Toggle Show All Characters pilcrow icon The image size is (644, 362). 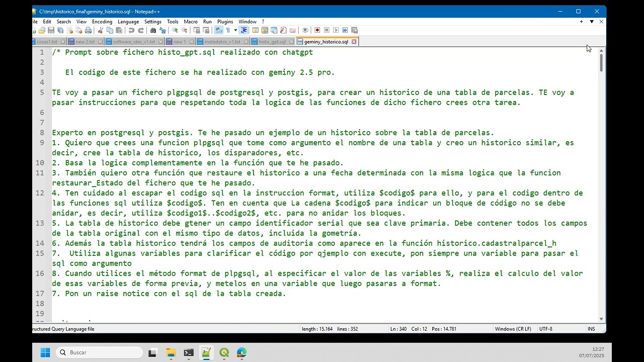coord(228,30)
